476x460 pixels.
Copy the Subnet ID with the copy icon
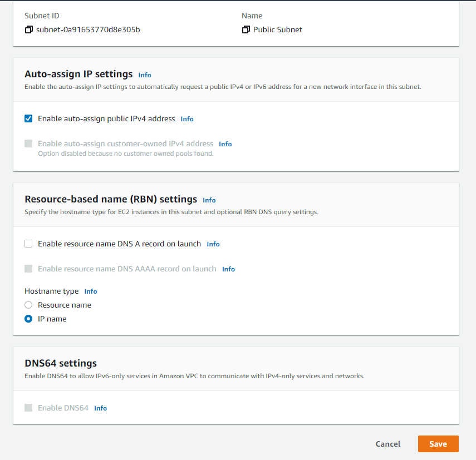[28, 29]
